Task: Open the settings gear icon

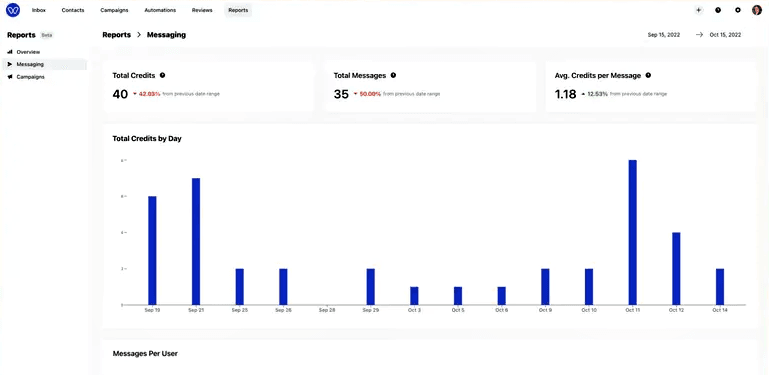Action: click(738, 10)
